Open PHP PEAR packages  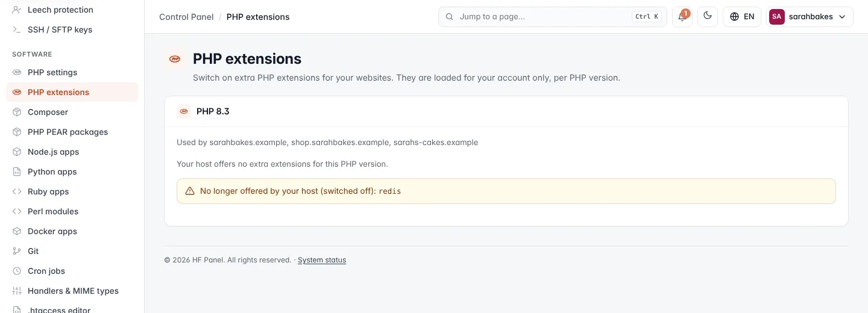pyautogui.click(x=72, y=132)
